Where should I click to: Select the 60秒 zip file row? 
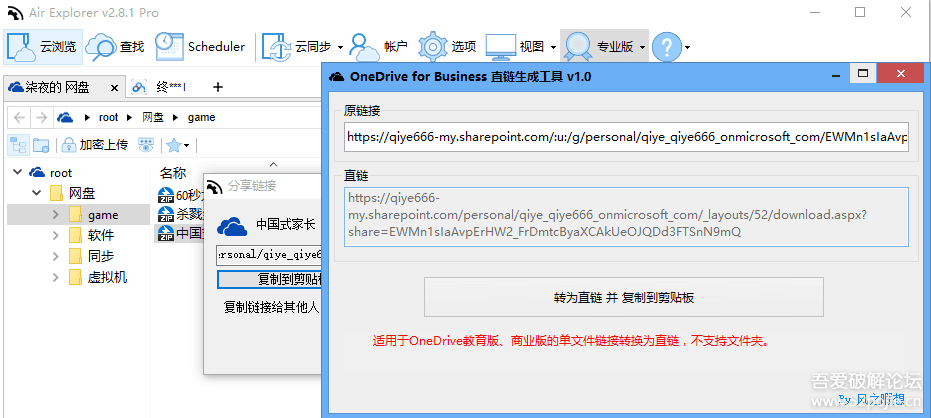[x=180, y=194]
